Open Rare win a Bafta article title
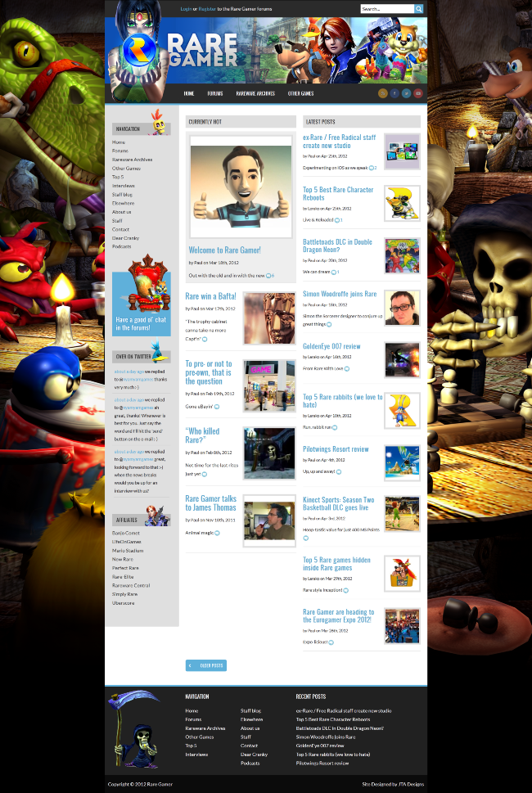Viewport: 532px width, 793px height. (x=210, y=296)
